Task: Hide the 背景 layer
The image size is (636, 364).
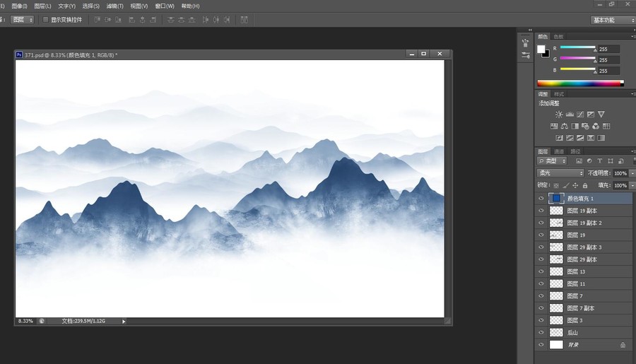Action: click(x=541, y=344)
